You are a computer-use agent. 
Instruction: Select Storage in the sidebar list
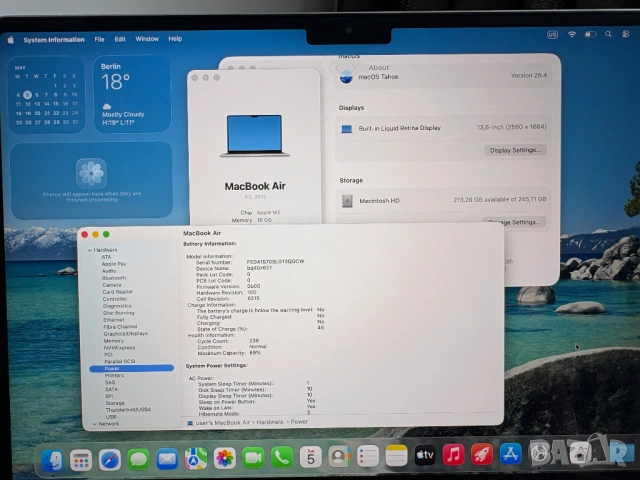[x=115, y=403]
